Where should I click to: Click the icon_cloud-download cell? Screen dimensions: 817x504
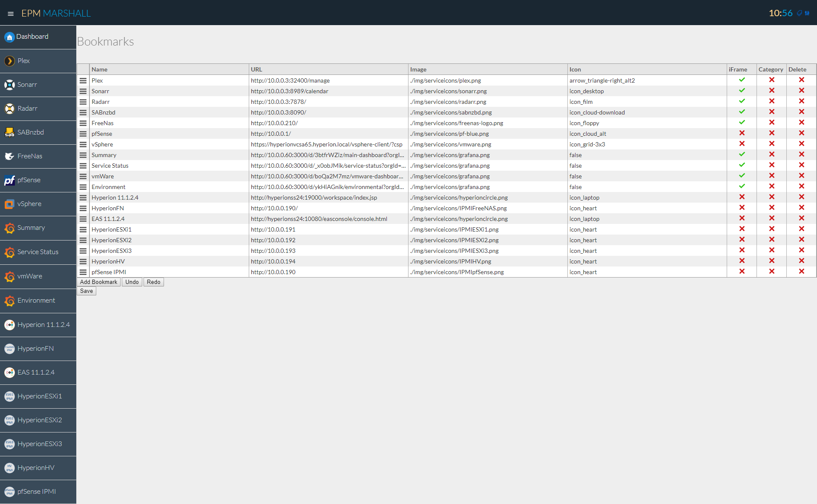pyautogui.click(x=647, y=112)
